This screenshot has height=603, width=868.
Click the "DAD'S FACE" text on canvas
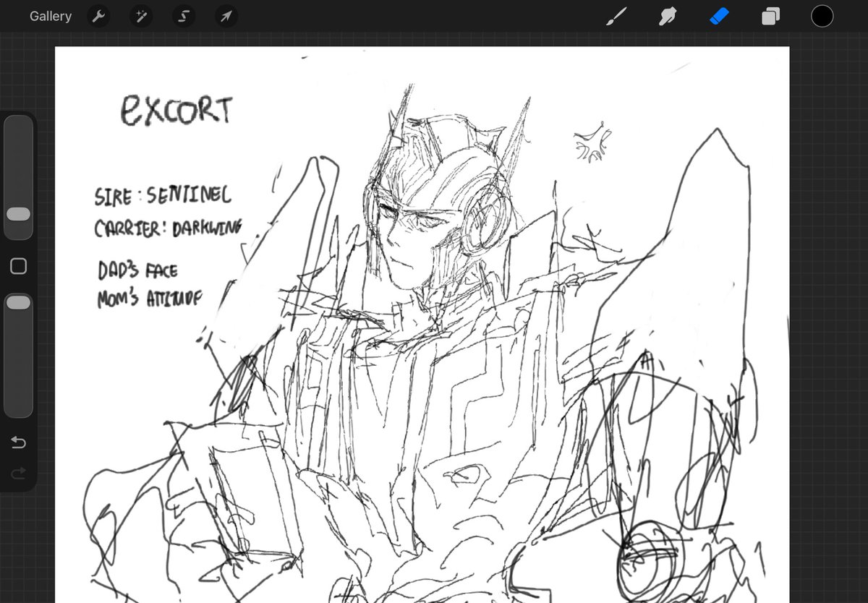coord(137,270)
